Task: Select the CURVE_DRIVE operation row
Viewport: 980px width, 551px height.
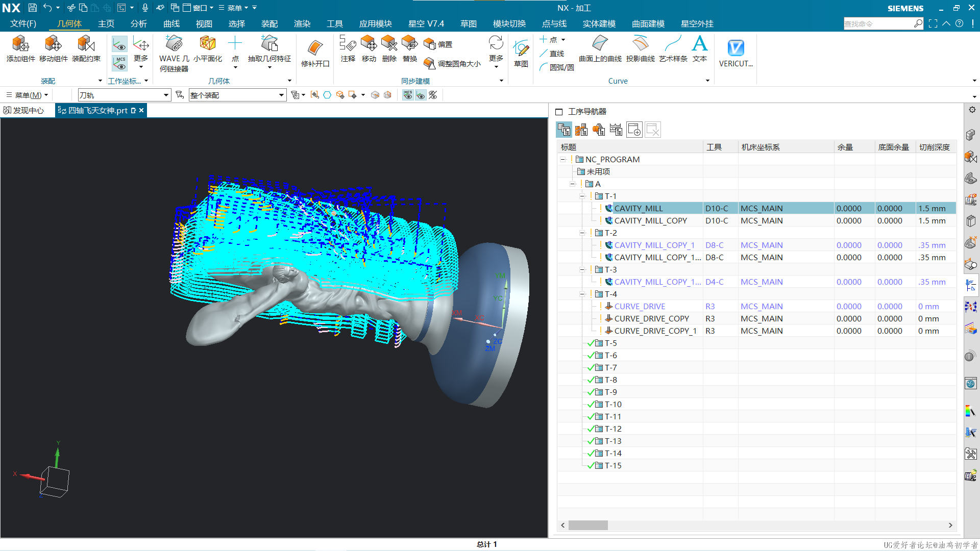Action: point(757,306)
